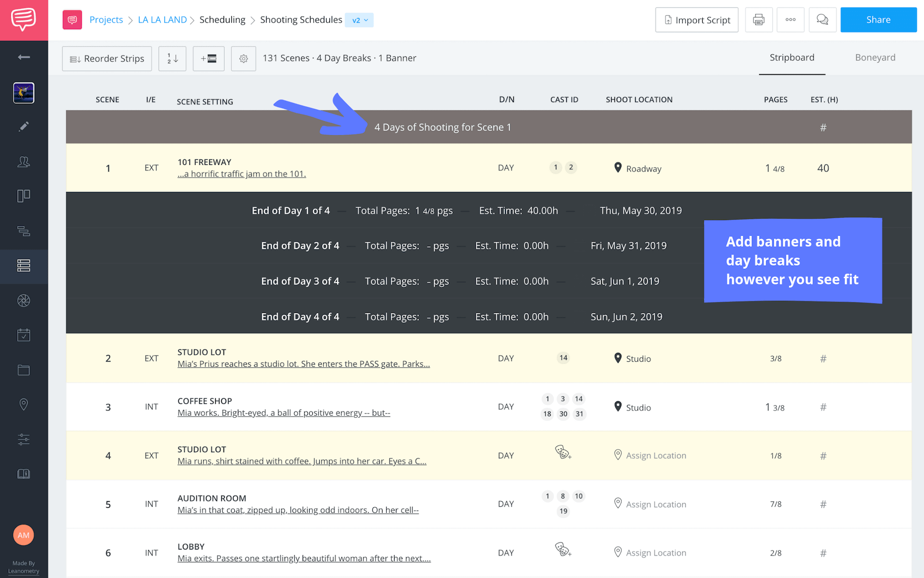
Task: Click the banner estimated hours hash field
Action: point(823,128)
